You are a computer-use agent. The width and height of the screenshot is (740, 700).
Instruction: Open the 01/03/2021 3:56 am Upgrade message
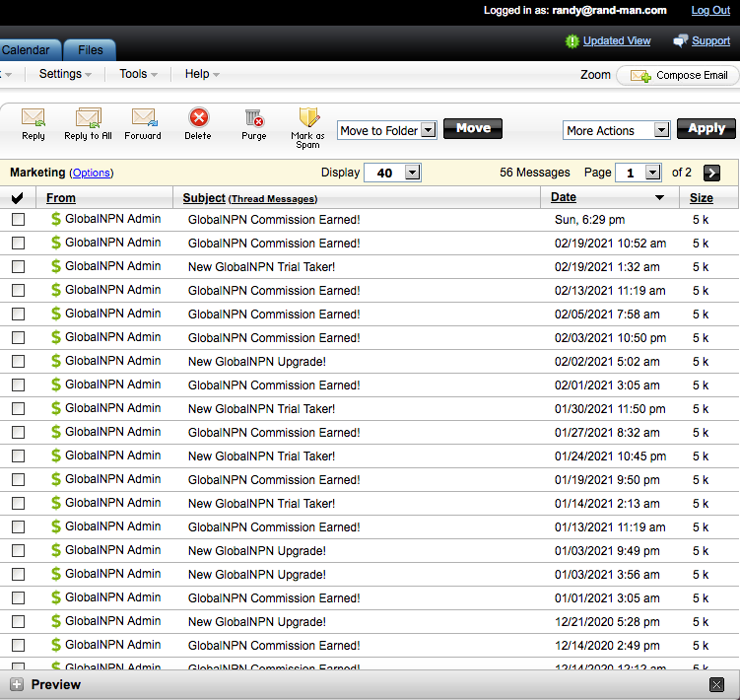(257, 575)
